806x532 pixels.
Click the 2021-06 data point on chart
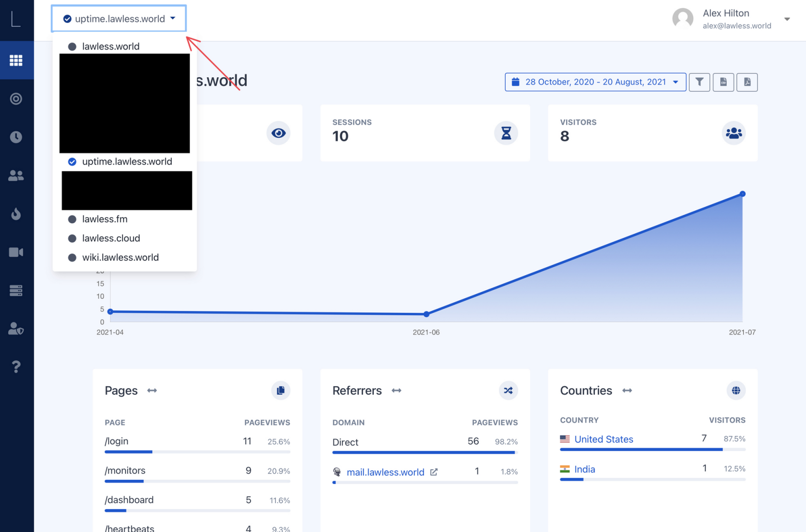tap(426, 314)
